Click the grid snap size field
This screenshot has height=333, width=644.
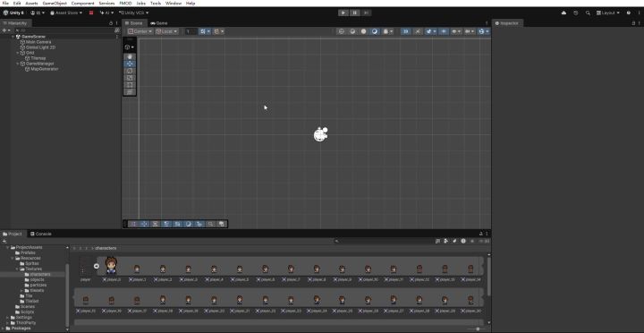191,31
